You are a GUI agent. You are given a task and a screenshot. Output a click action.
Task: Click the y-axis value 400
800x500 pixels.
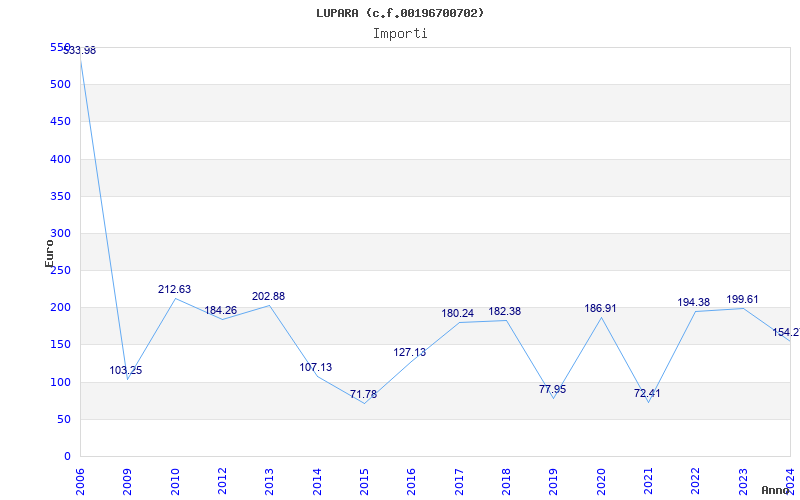(60, 159)
